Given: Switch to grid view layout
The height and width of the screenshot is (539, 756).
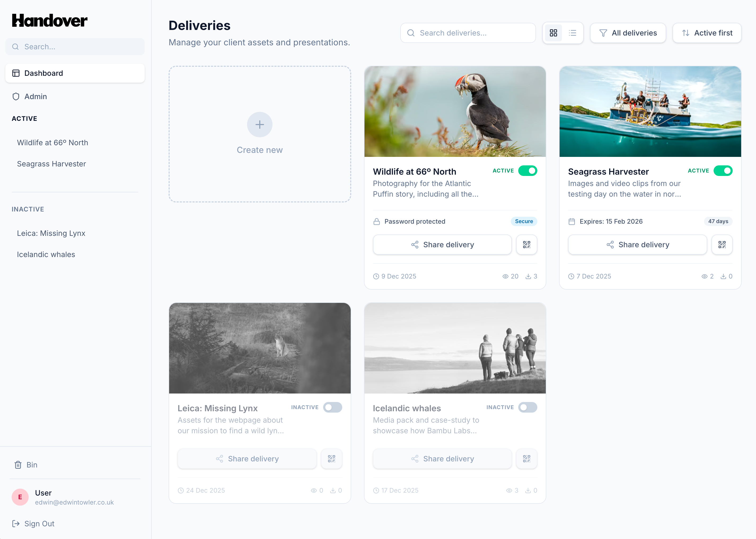Looking at the screenshot, I should pyautogui.click(x=553, y=33).
